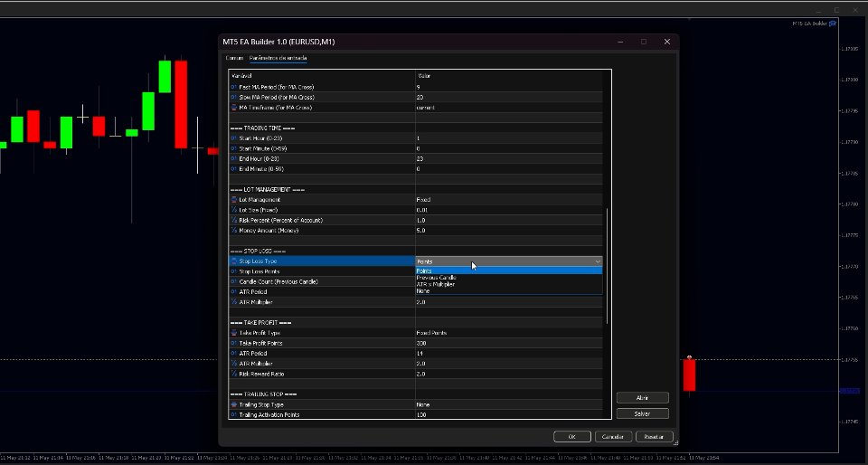The width and height of the screenshot is (868, 465).
Task: Click the Cancelar button
Action: click(x=613, y=437)
